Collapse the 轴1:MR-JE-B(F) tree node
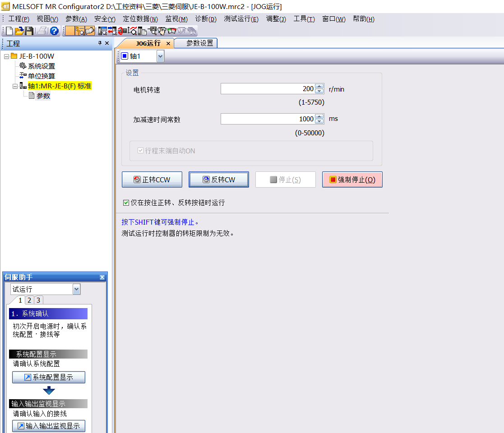This screenshot has height=433, width=504. (x=15, y=86)
